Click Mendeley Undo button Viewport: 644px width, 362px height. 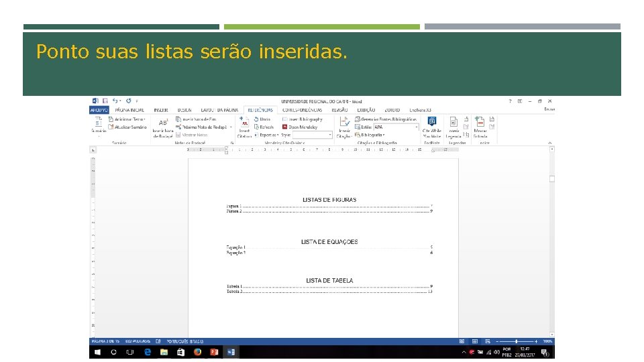[x=262, y=119]
